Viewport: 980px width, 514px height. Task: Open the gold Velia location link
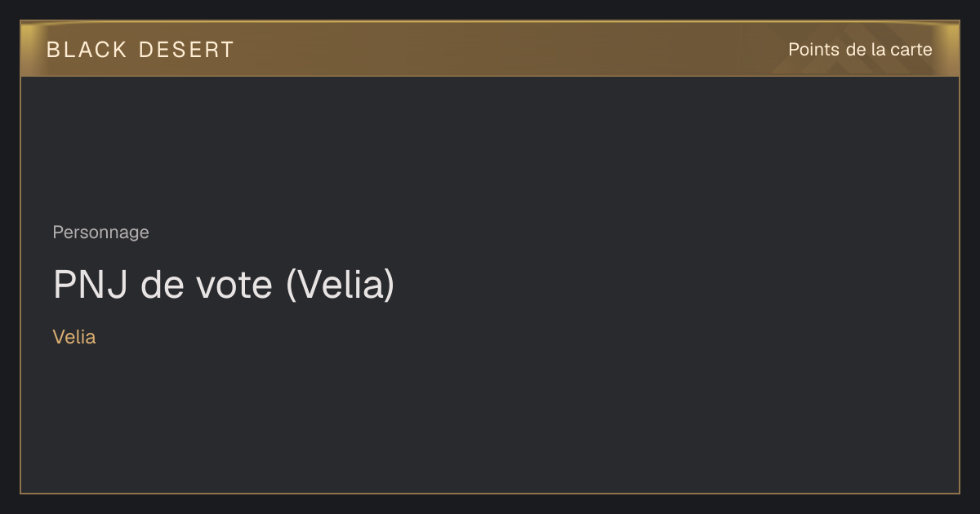click(74, 337)
